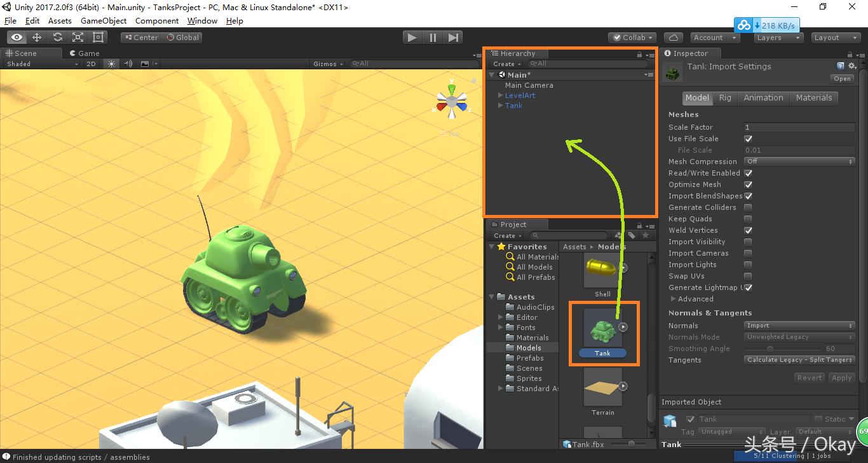Uncheck the Use File Scale checkbox
This screenshot has width=868, height=463.
(x=748, y=139)
